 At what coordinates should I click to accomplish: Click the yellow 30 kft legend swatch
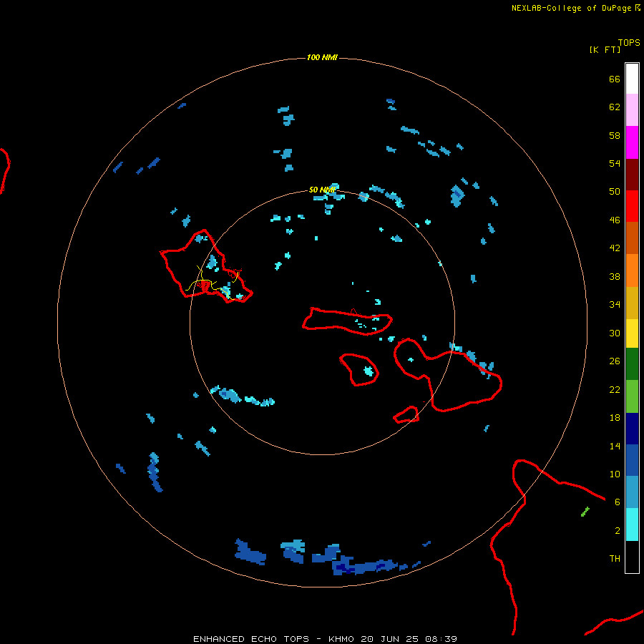[x=632, y=333]
